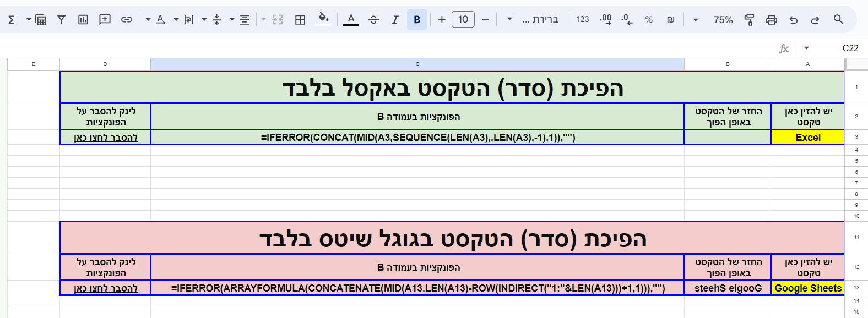Select title הפיכת (סדר) הטקסט באקסל בלבד
The height and width of the screenshot is (318, 868).
pyautogui.click(x=452, y=87)
